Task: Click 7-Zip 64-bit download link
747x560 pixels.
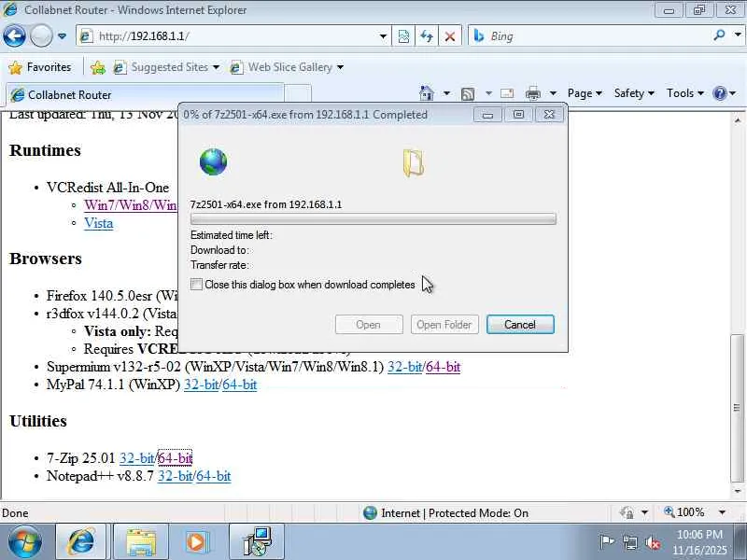Action: tap(175, 458)
